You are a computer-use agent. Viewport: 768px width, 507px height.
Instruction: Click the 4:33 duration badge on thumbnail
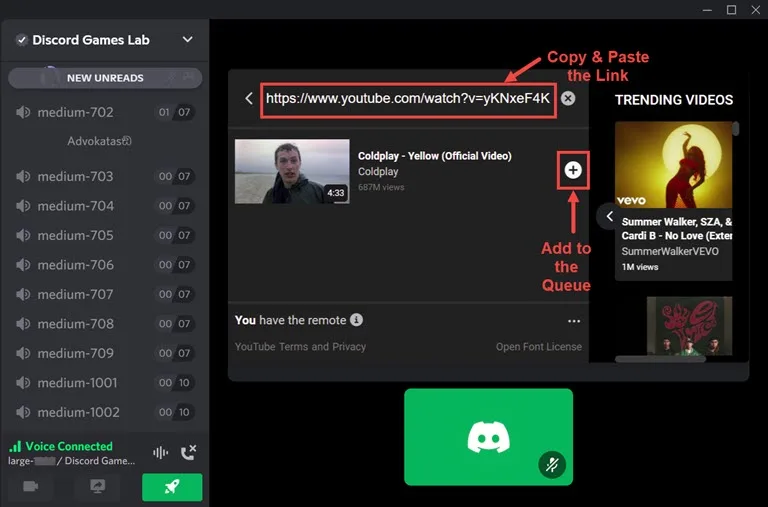336,193
